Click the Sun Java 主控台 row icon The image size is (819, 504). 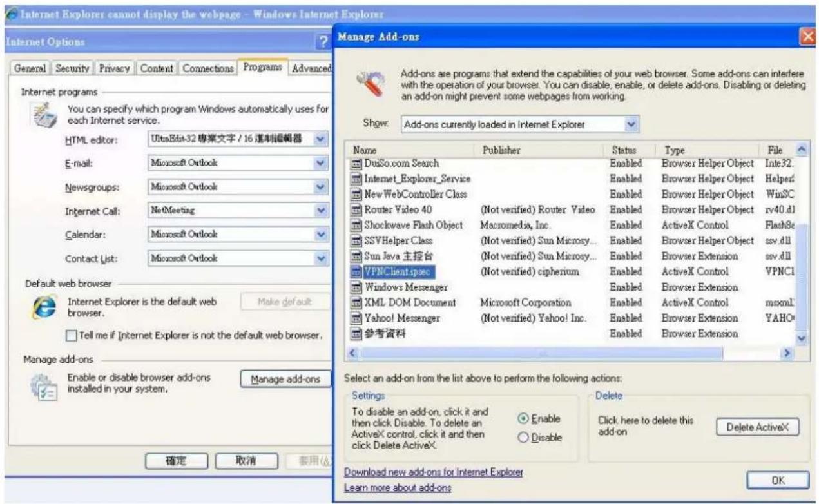click(356, 256)
